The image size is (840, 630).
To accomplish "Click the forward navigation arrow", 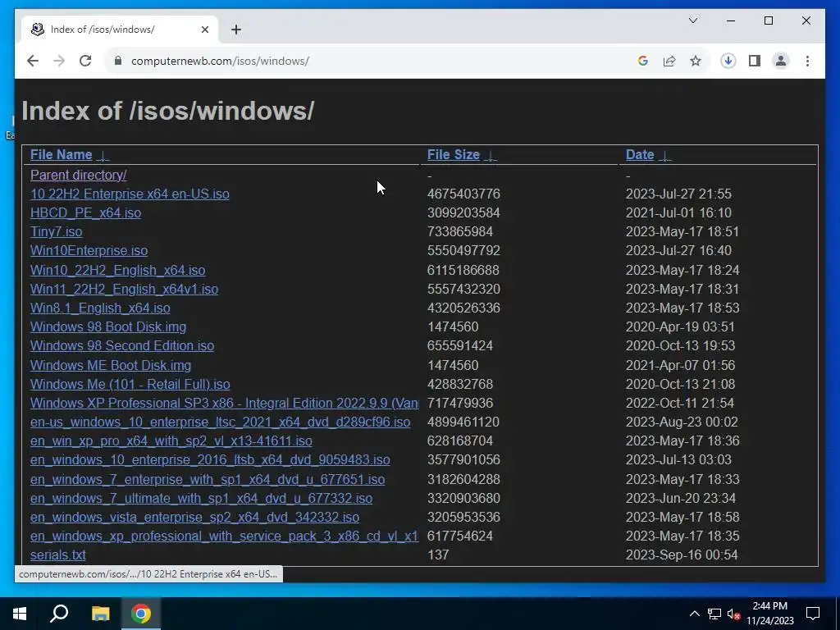I will click(x=59, y=61).
